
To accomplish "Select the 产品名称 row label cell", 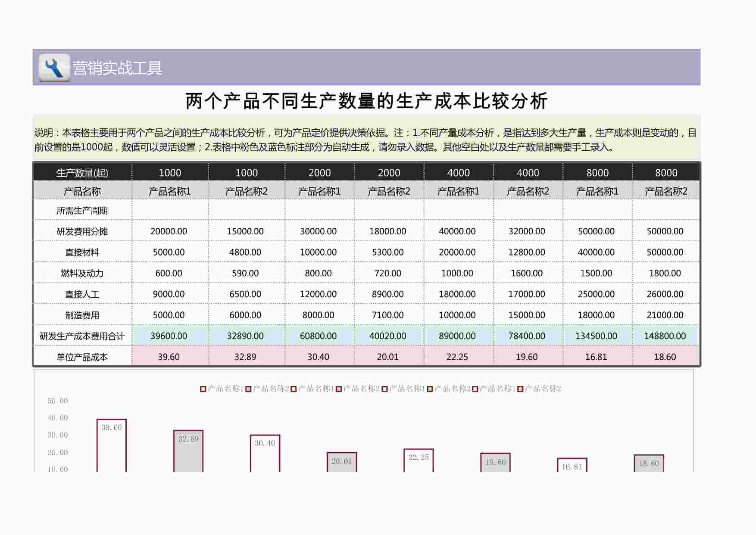I will click(82, 191).
